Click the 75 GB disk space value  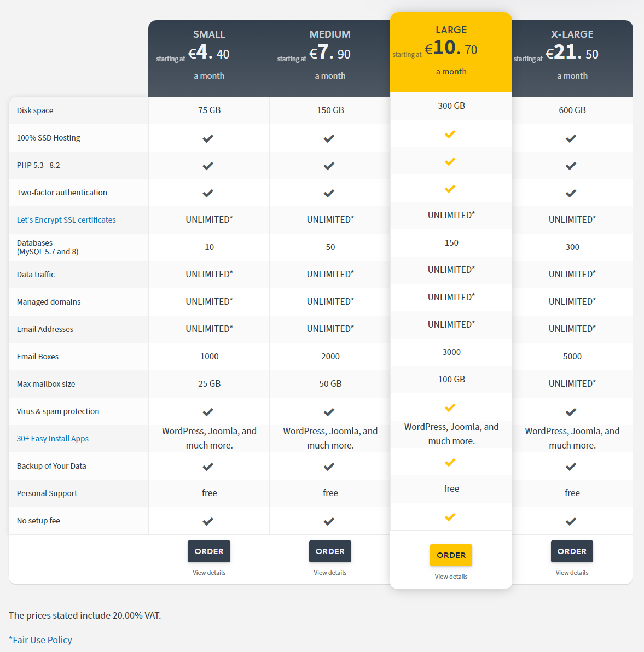pyautogui.click(x=209, y=110)
